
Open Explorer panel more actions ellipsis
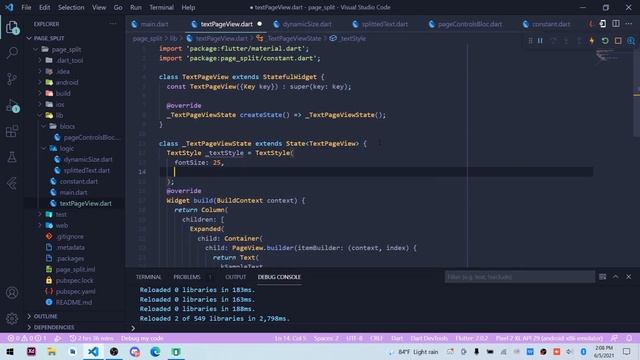click(113, 24)
